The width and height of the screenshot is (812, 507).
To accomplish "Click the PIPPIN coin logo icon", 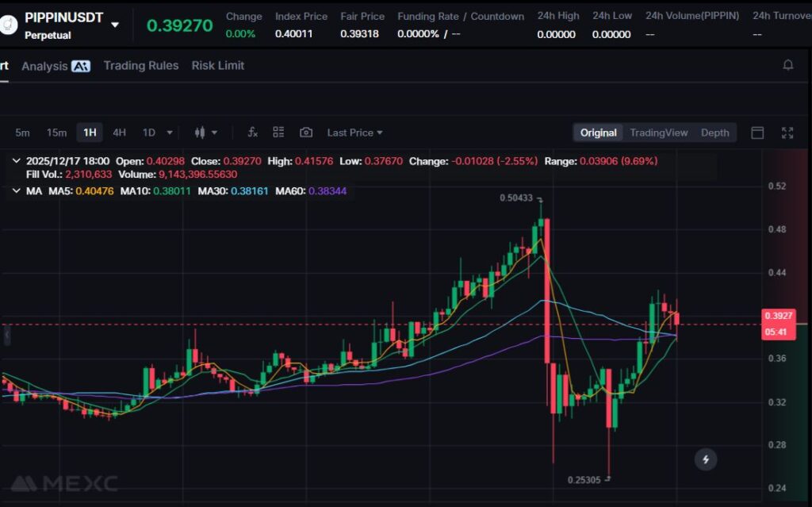I will (x=9, y=25).
